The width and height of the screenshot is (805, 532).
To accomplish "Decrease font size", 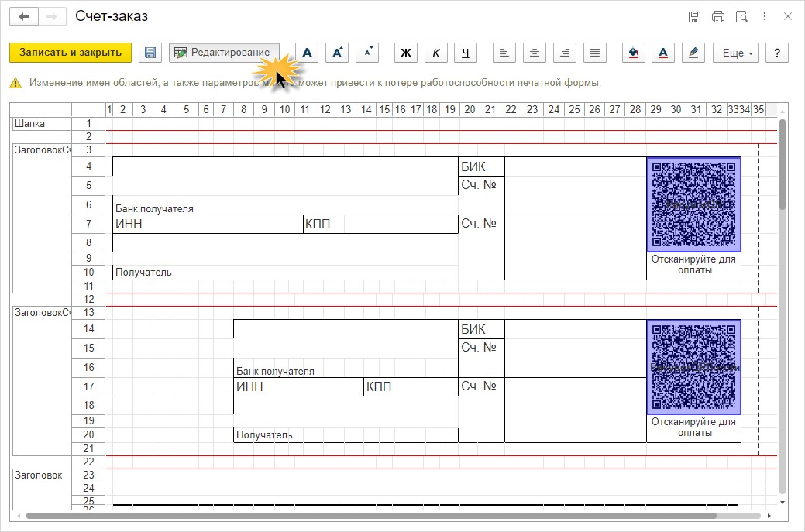I will coord(367,53).
